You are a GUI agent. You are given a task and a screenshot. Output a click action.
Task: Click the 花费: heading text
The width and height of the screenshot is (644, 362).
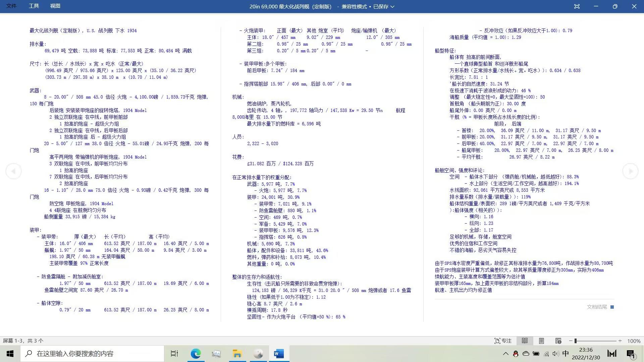(238, 157)
